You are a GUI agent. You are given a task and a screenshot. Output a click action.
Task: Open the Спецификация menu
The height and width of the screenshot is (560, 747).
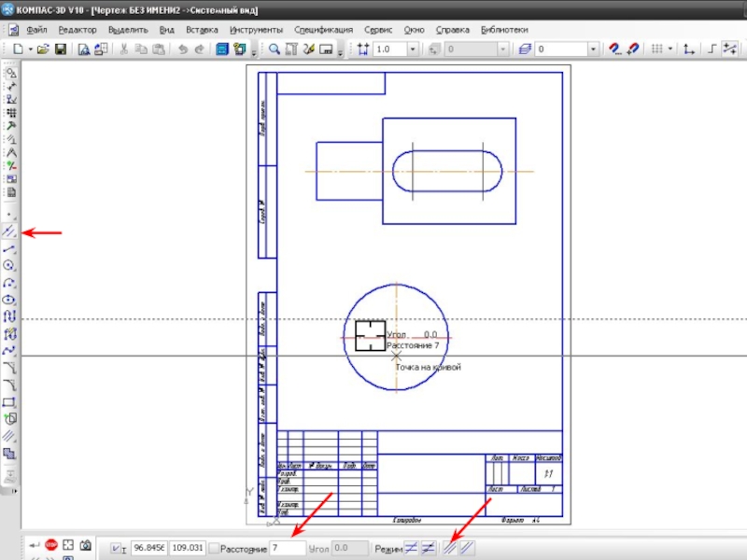pos(323,30)
